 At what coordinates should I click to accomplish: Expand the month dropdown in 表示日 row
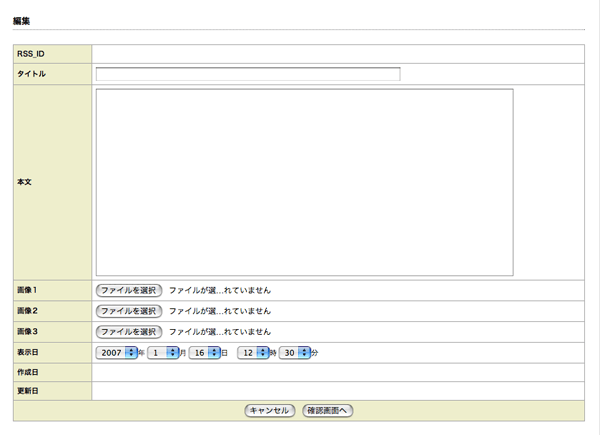coord(163,353)
